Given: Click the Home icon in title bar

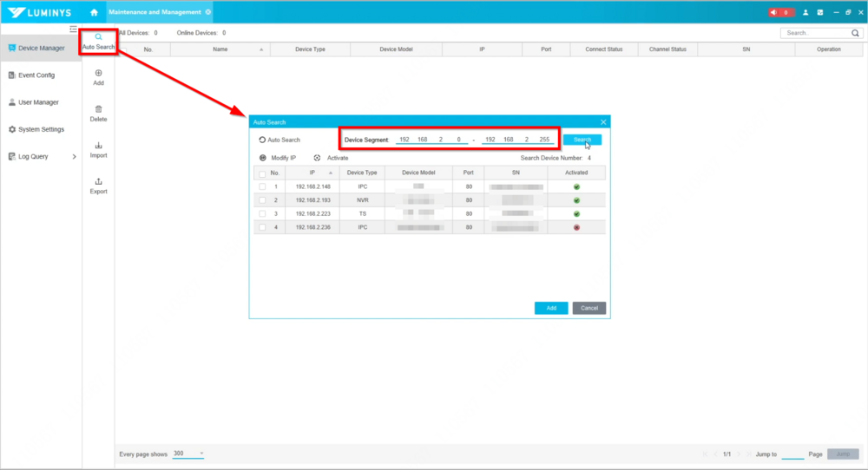Looking at the screenshot, I should point(94,12).
